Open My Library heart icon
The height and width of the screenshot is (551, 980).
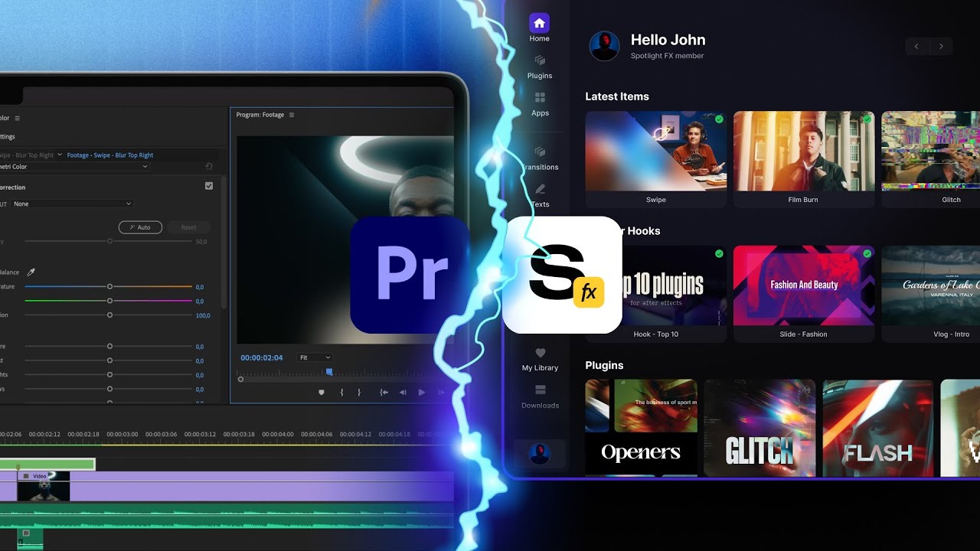(x=540, y=353)
